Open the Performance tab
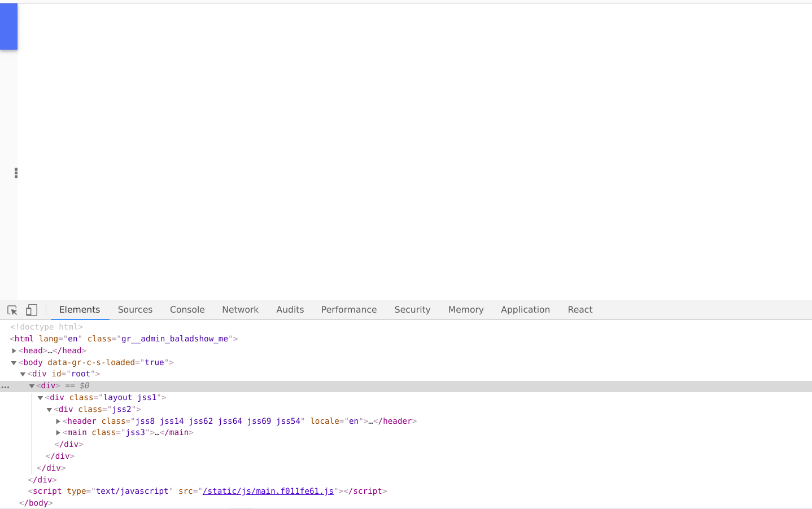 (x=348, y=309)
